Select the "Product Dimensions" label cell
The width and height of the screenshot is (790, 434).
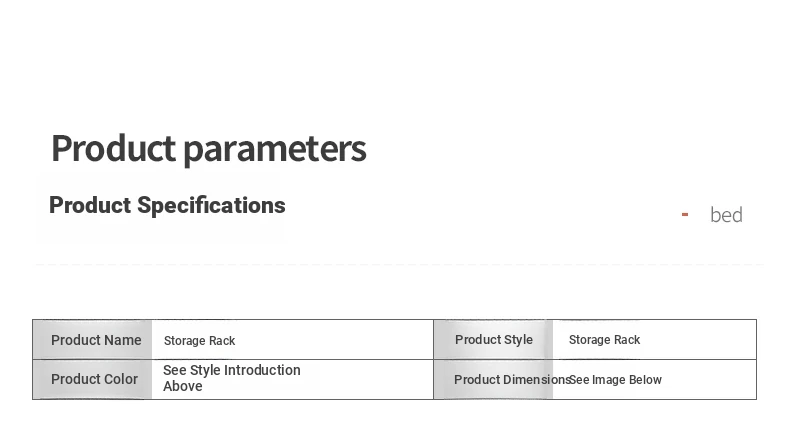click(509, 380)
